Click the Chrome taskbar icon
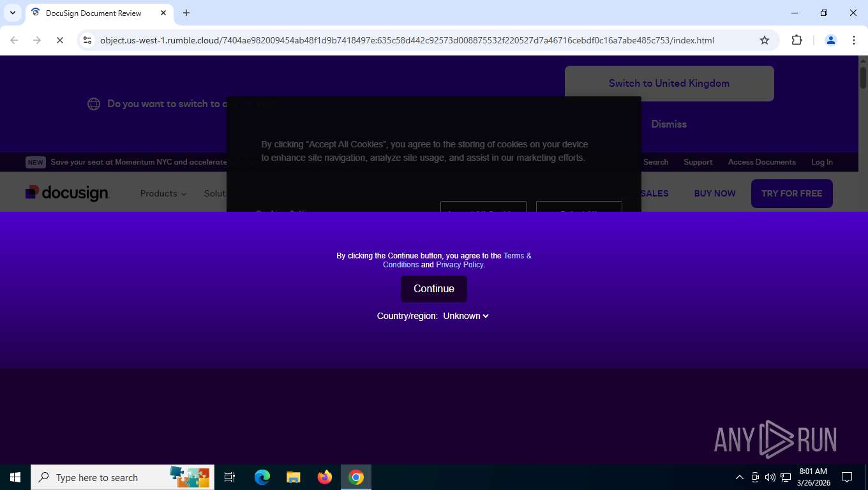Screen dimensions: 868x490 [356, 477]
